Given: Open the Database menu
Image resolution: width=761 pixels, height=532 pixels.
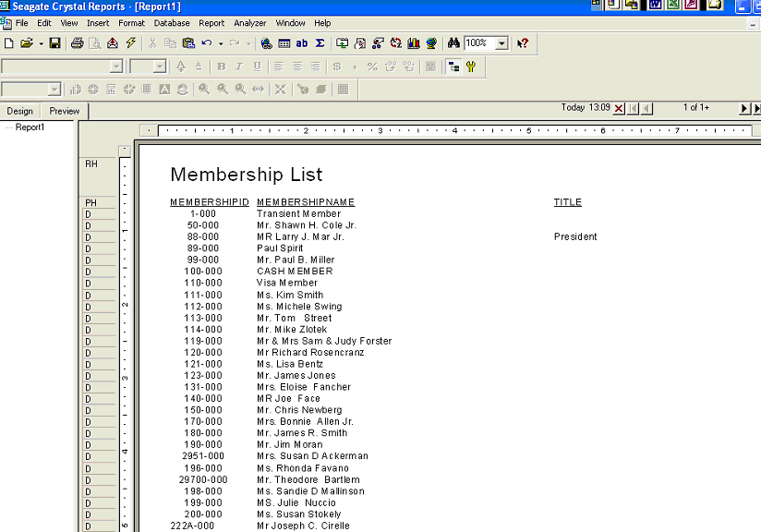Looking at the screenshot, I should coord(172,23).
